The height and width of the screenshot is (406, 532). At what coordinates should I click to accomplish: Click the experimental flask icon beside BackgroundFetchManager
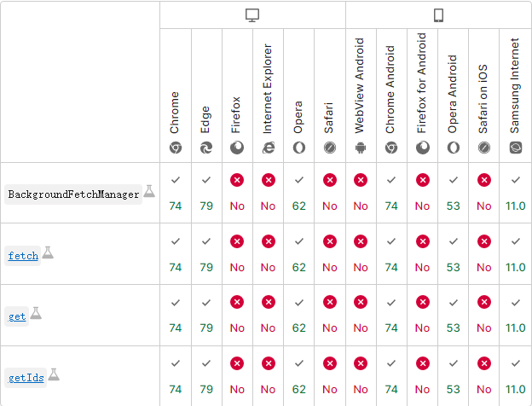[x=149, y=192]
